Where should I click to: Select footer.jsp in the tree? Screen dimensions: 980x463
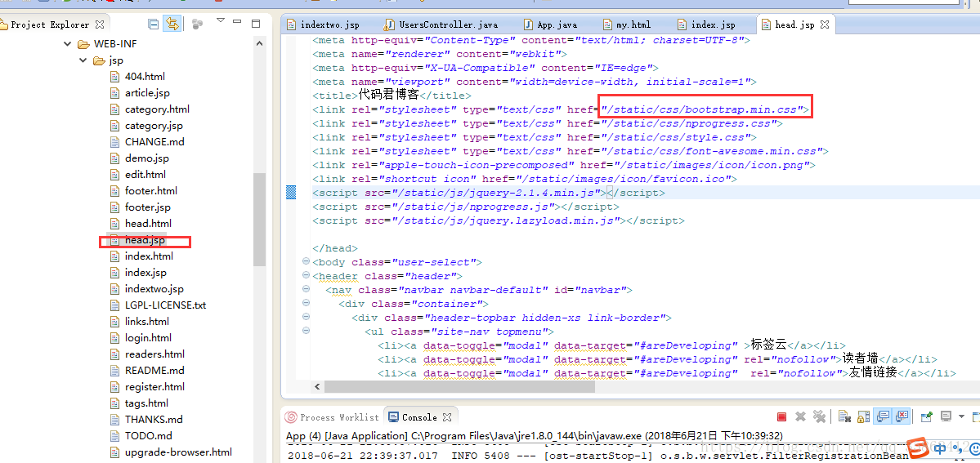pos(147,207)
